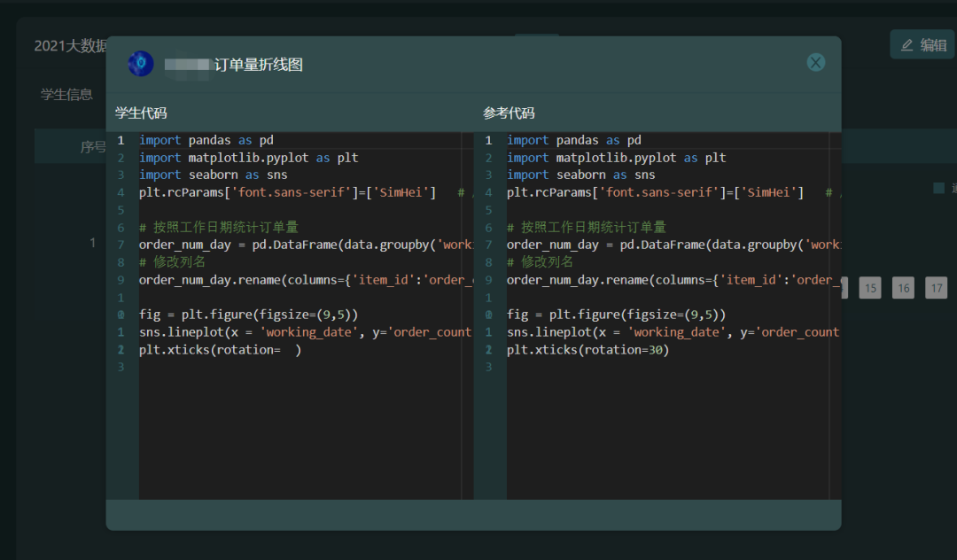Click the 参考代码 panel heading

509,113
